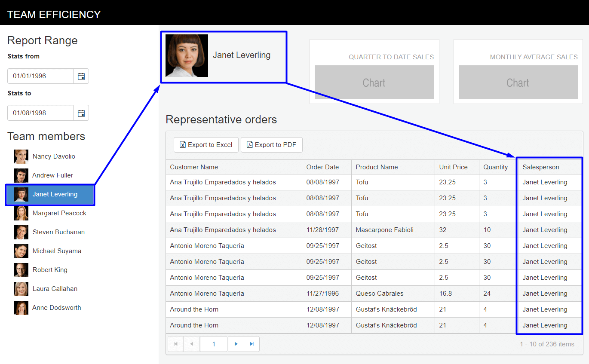The height and width of the screenshot is (364, 589).
Task: Select team member Janet Leverling
Action: point(50,194)
